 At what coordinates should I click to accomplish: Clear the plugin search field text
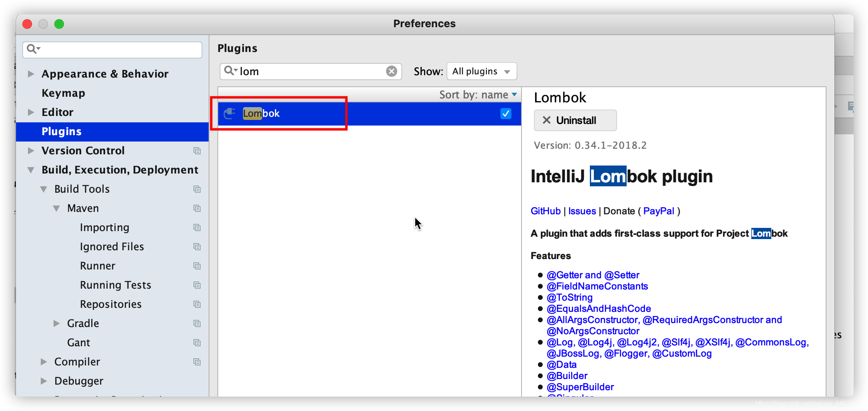click(x=391, y=71)
